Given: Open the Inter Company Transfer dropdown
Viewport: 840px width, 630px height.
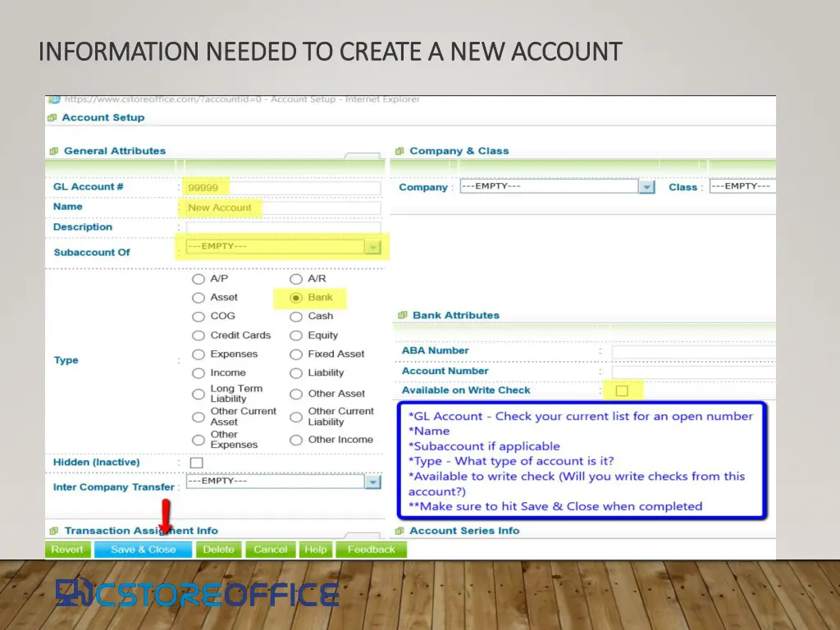Looking at the screenshot, I should 373,482.
